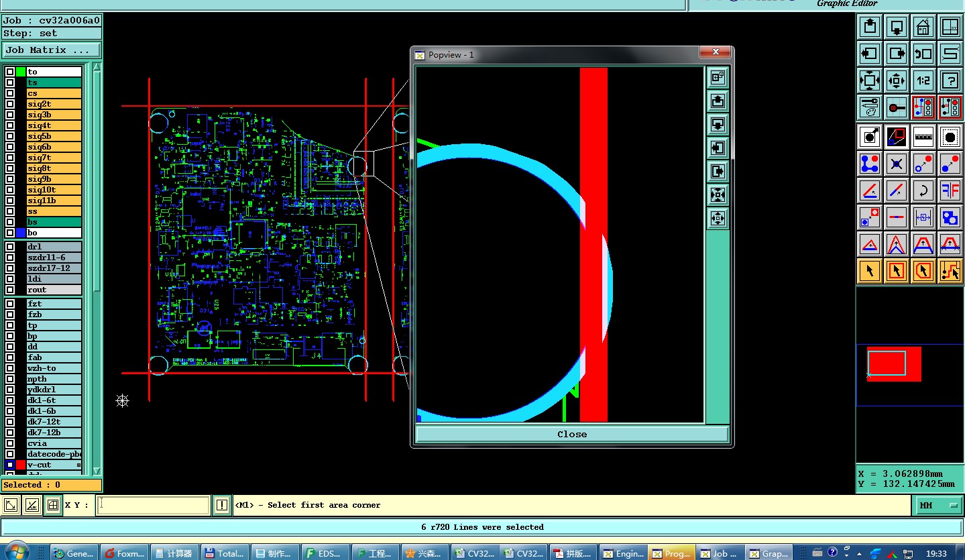Select the plain arrow pointer select tool

(x=870, y=271)
